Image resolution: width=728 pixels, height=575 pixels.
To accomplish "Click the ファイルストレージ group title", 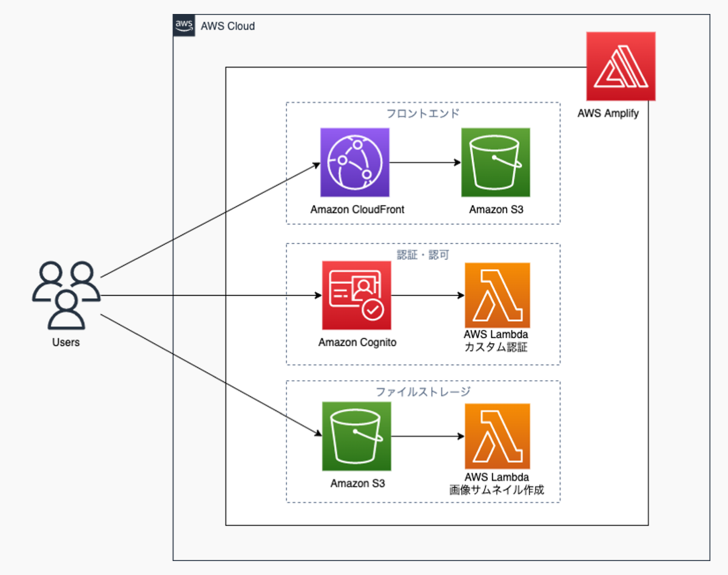I will pos(423,392).
